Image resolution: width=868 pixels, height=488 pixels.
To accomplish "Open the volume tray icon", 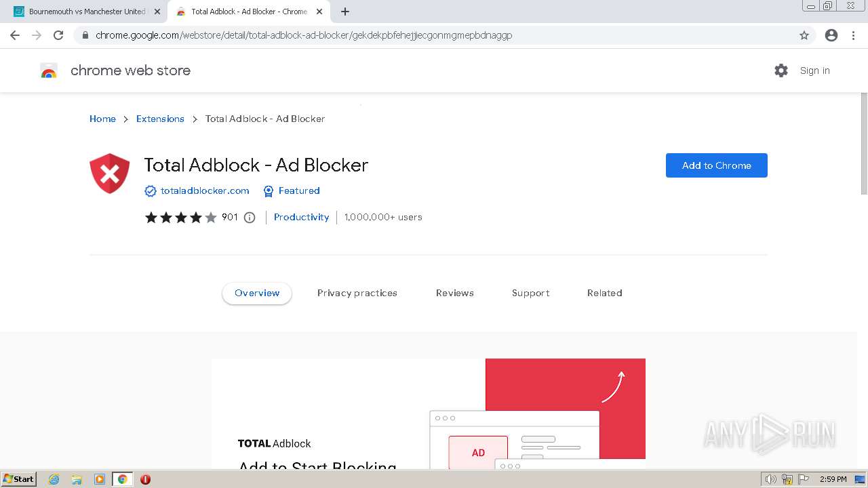I will (770, 479).
